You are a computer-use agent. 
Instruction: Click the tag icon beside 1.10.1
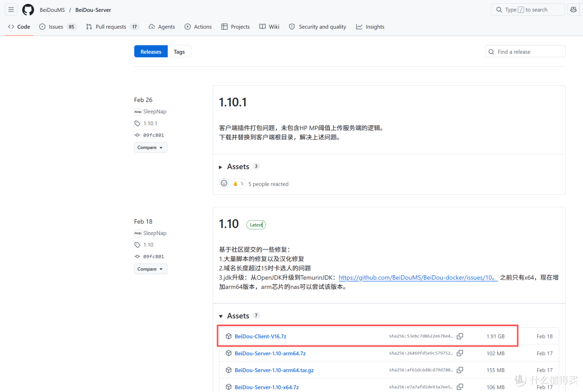138,124
